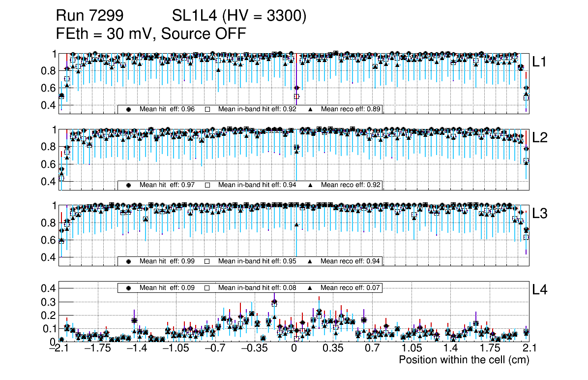Click 'Mean hit eff: 0.09' in L4 legend

pyautogui.click(x=168, y=287)
